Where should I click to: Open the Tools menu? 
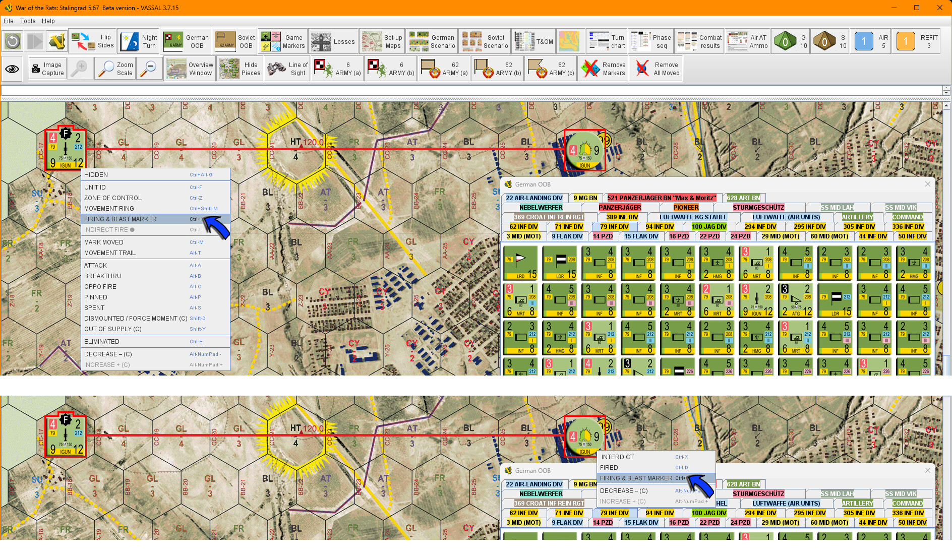pos(27,21)
